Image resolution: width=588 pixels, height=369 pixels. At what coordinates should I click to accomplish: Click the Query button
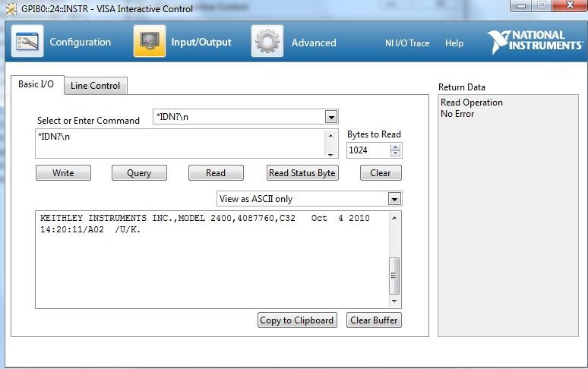[139, 172]
